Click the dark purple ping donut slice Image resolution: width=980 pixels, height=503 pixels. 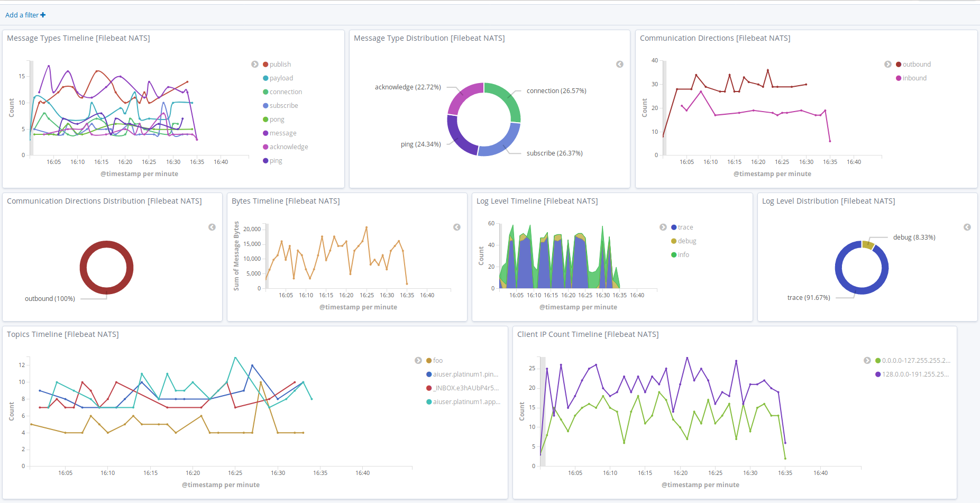(458, 136)
